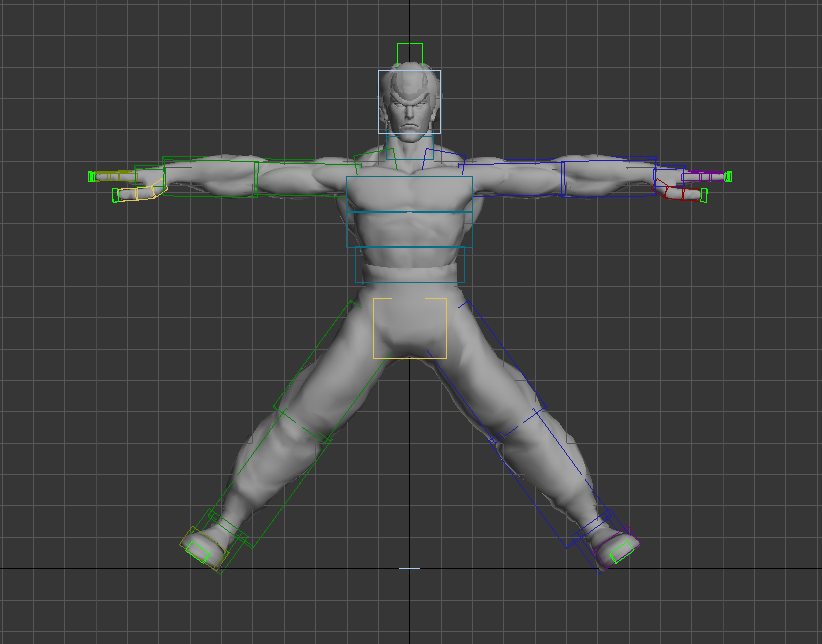Select the olive finger bone on the green arm
Viewport: 822px width, 644px height.
point(115,176)
